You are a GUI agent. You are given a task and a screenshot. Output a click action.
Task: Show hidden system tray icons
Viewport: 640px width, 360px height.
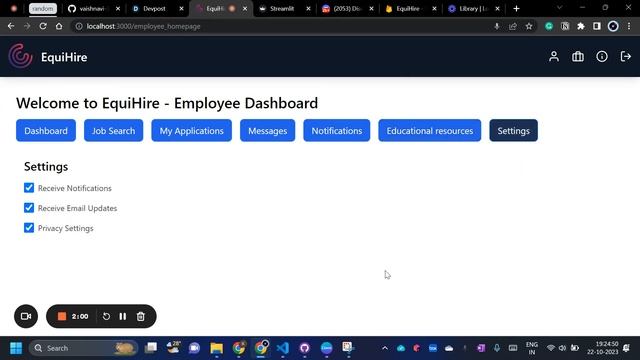[385, 348]
